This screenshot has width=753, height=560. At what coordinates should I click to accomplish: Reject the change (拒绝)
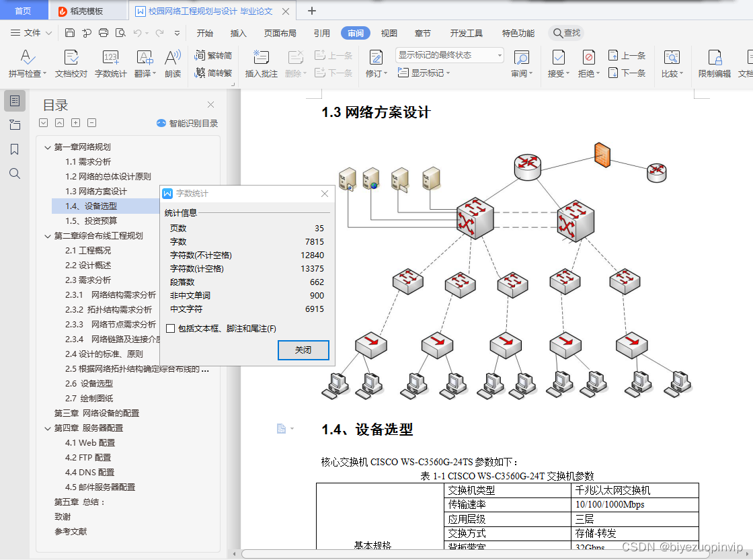[x=589, y=63]
